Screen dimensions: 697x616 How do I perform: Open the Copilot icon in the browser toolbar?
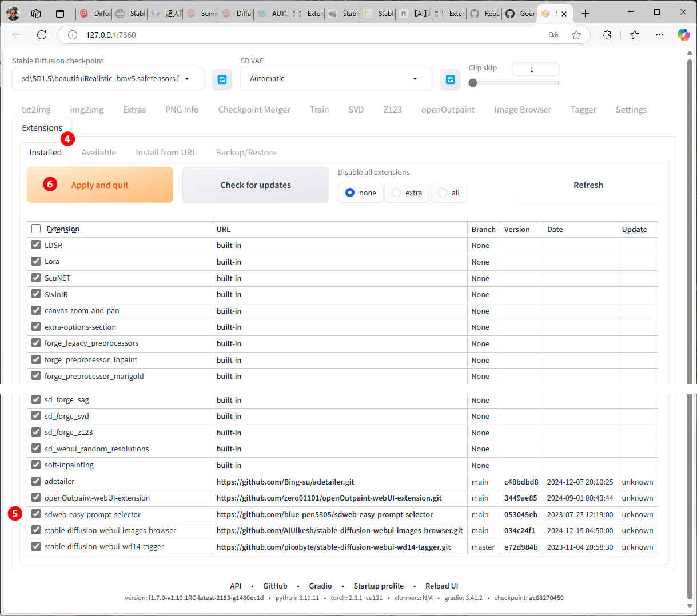(683, 35)
